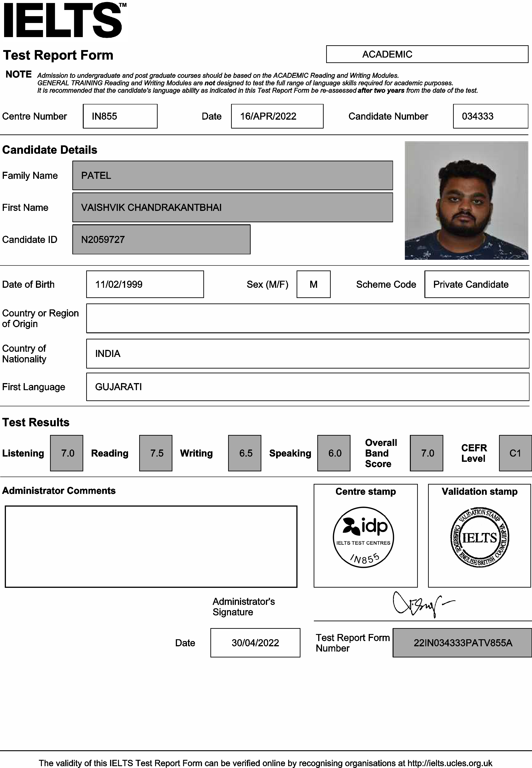
Task: Click the Date of Birth field
Action: tap(145, 284)
